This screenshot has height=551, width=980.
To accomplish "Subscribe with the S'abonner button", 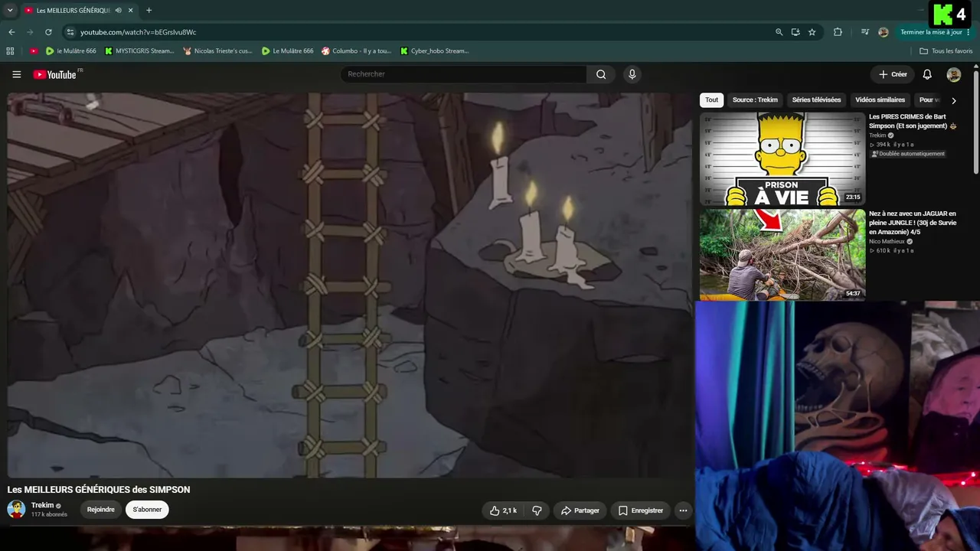I will click(147, 510).
